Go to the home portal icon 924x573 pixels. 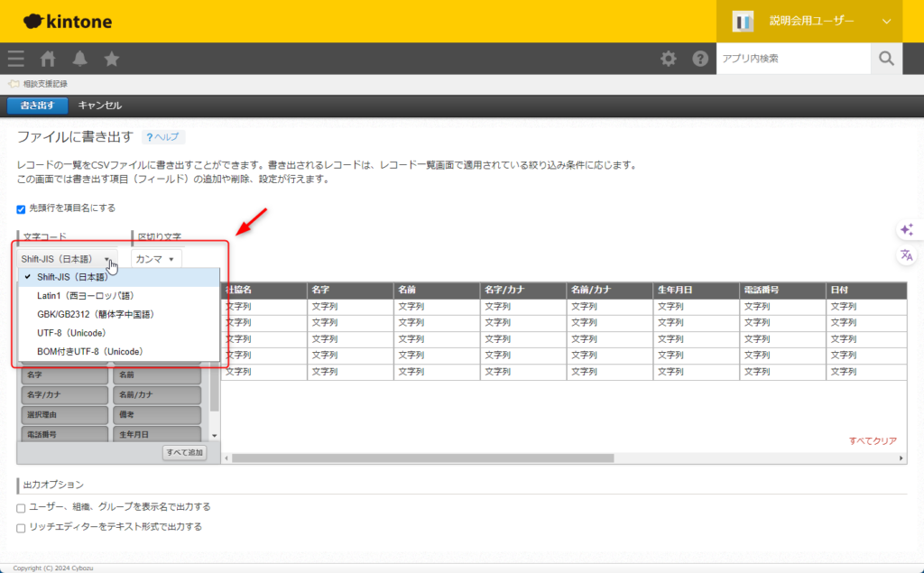pos(48,59)
